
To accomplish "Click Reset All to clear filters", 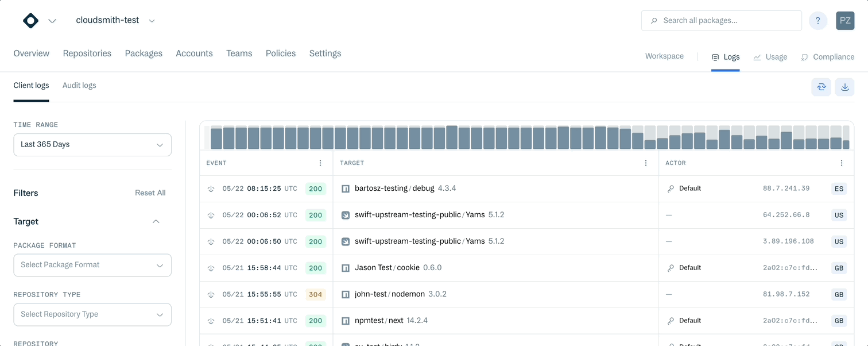I will click(150, 193).
